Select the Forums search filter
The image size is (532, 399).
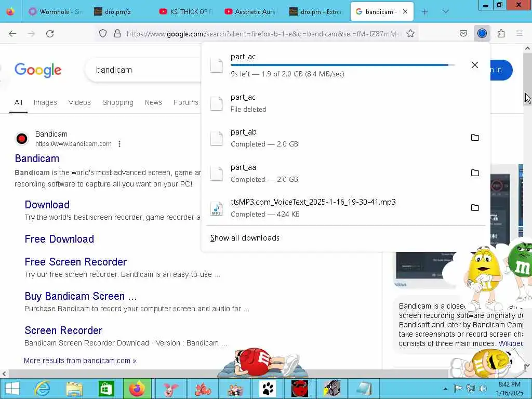[x=185, y=102]
